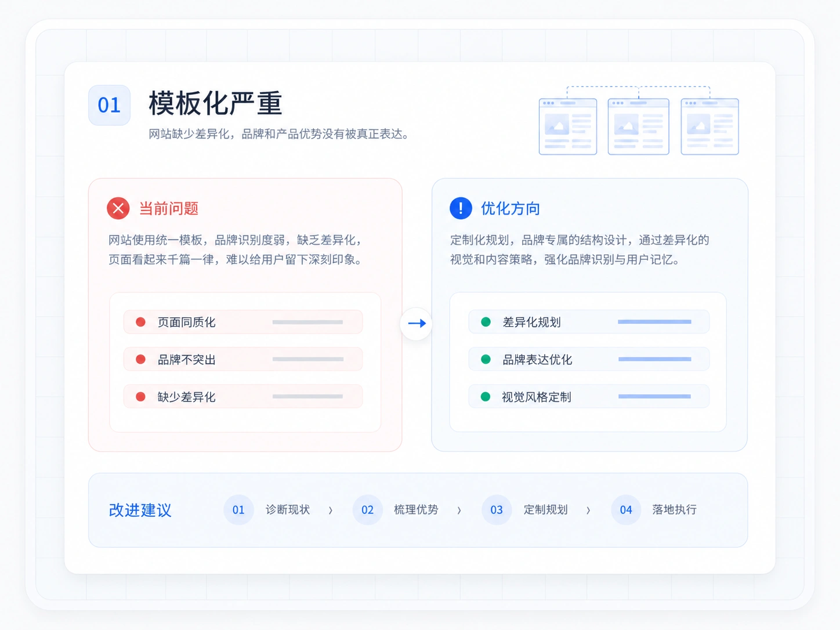
Task: Click the 改进建议 heading
Action: click(x=140, y=510)
